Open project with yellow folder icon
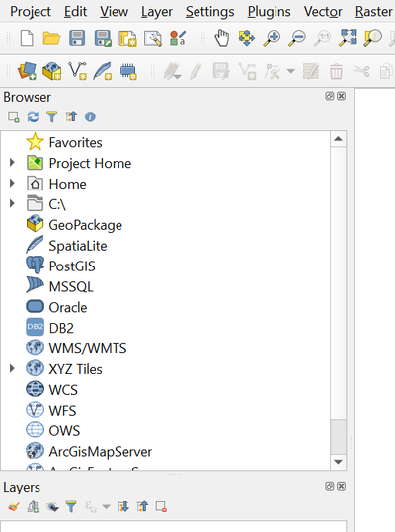395x532 pixels. [51, 38]
